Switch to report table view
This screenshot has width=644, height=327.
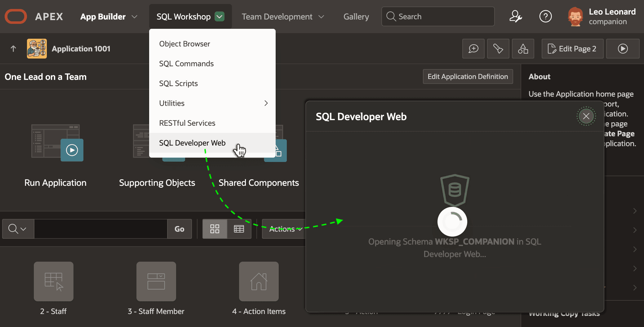coord(239,229)
